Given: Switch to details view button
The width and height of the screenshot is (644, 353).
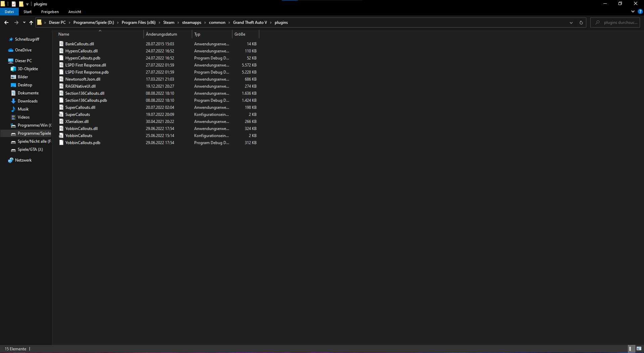Looking at the screenshot, I should click(x=630, y=349).
